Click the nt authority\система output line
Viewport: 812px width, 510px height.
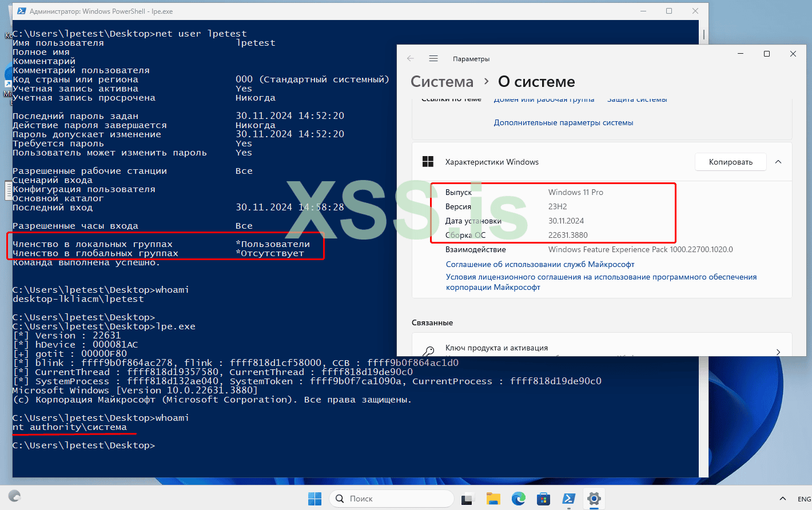pyautogui.click(x=70, y=427)
